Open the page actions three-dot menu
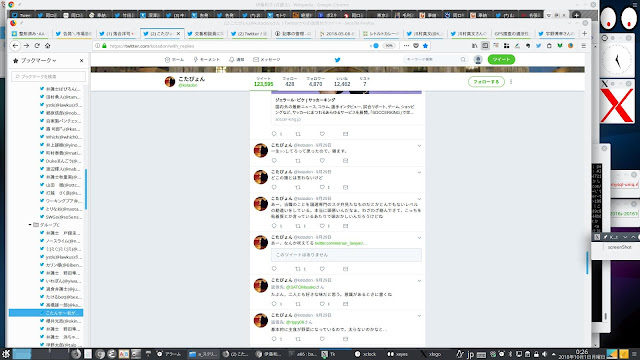 pos(406,46)
